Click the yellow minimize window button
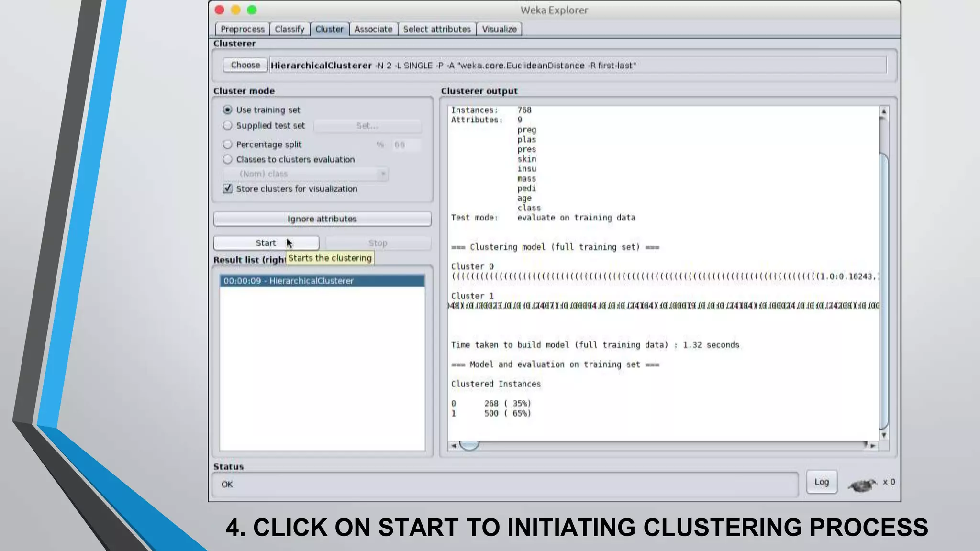Image resolution: width=980 pixels, height=551 pixels. pos(235,10)
